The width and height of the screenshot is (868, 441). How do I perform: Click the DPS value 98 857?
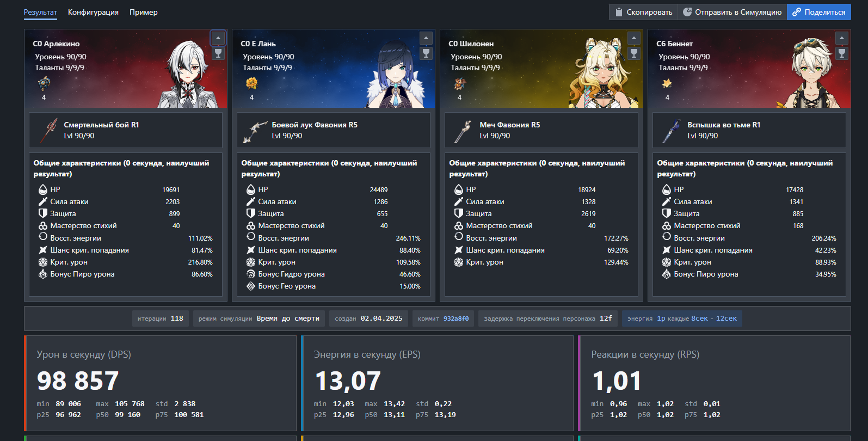(78, 381)
